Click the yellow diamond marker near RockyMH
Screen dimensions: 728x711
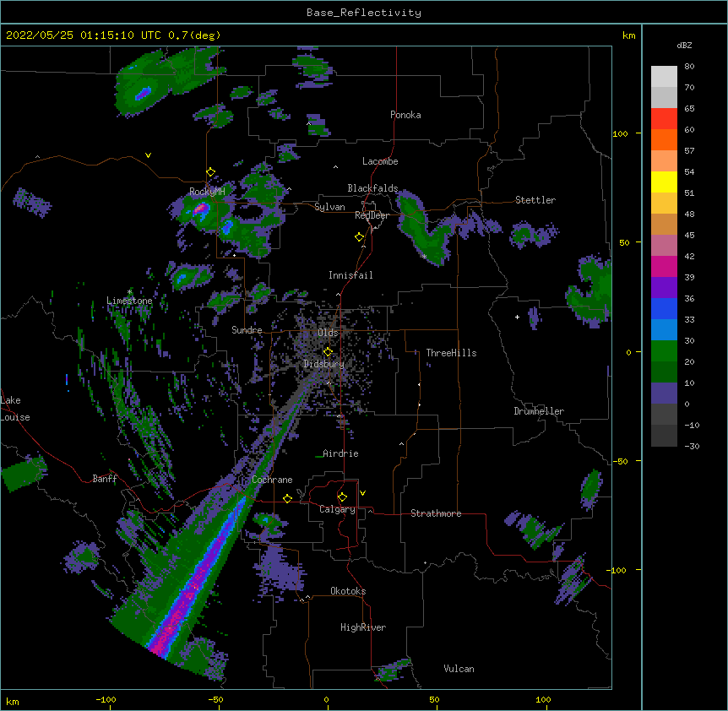[x=211, y=172]
